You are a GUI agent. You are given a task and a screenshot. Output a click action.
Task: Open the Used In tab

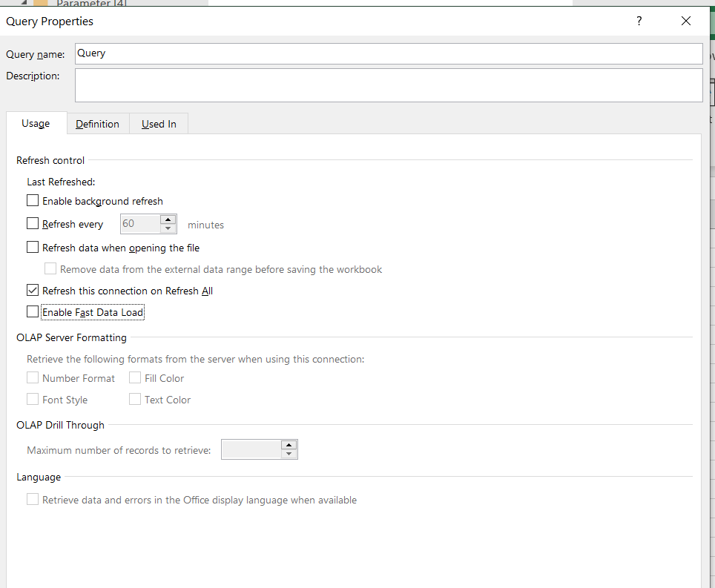159,124
